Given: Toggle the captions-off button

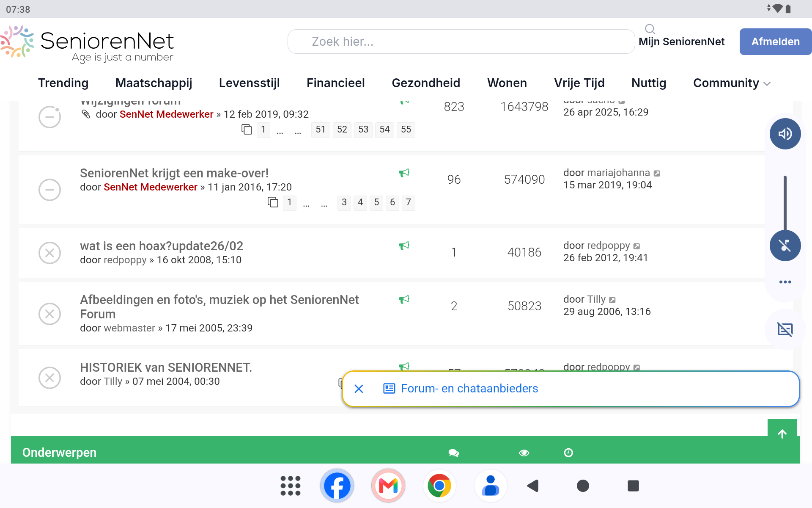Looking at the screenshot, I should click(785, 329).
